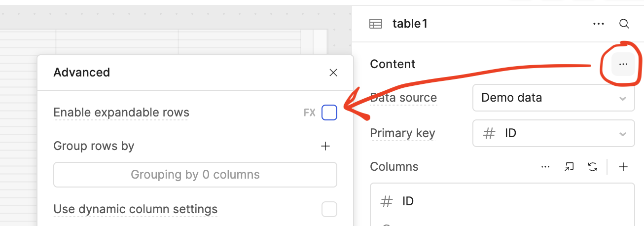The height and width of the screenshot is (226, 644).
Task: Click the table icon next to table1
Action: point(376,24)
